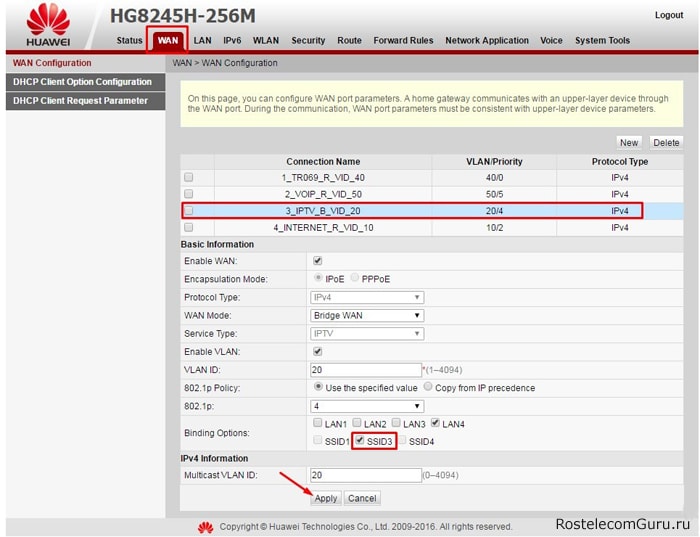Switch to the WLAN tab
Screen dimensions: 700x537
point(266,40)
